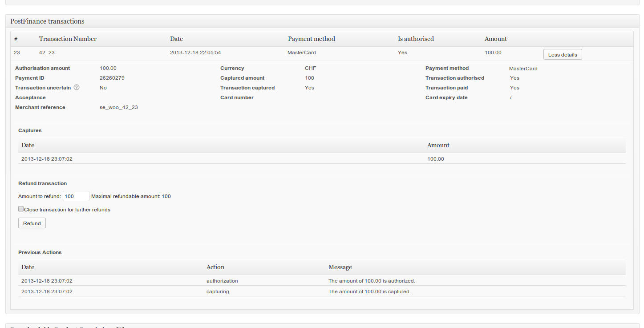Viewport: 644px width, 328px height.
Task: Focus the Amount to refund input field
Action: point(76,196)
